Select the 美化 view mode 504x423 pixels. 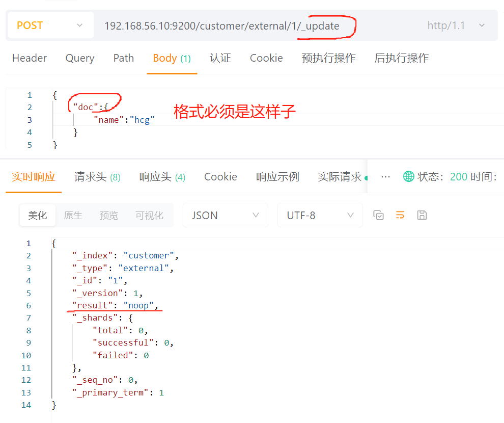(38, 215)
